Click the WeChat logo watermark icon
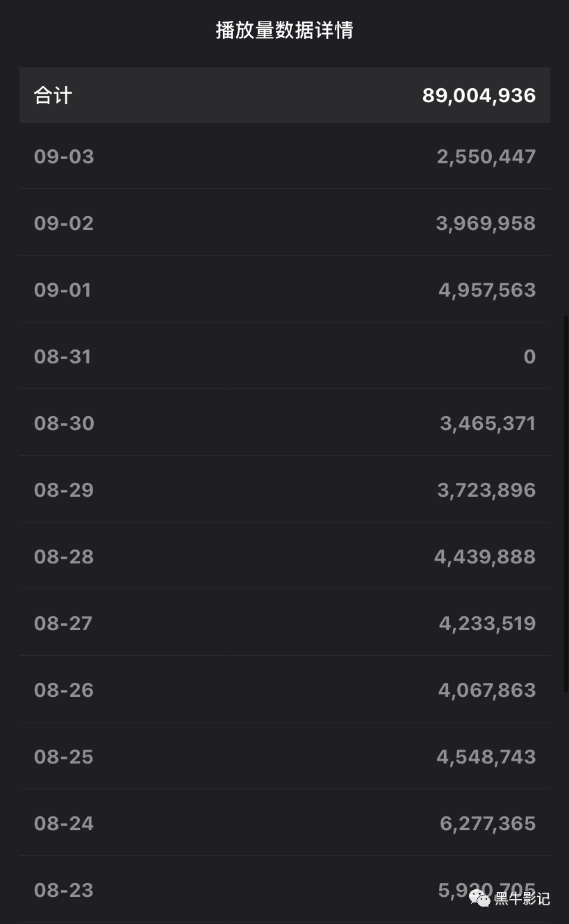 480,898
